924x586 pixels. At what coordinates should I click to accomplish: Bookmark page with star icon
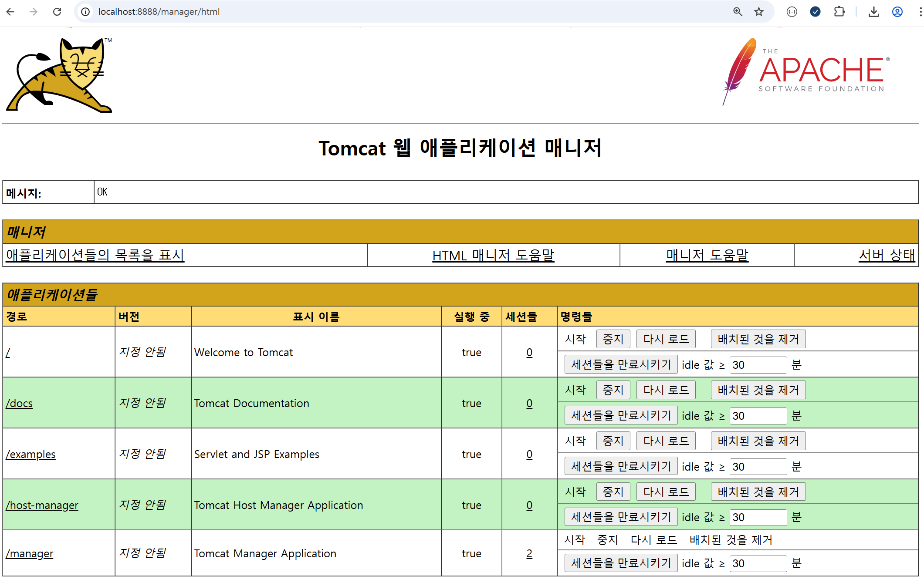click(759, 12)
